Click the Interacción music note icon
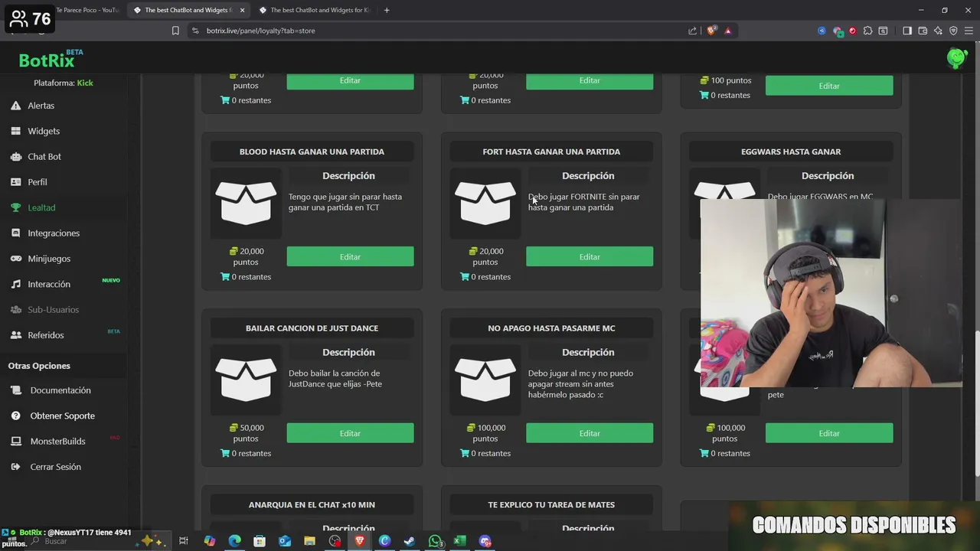This screenshot has width=980, height=551. 15,284
